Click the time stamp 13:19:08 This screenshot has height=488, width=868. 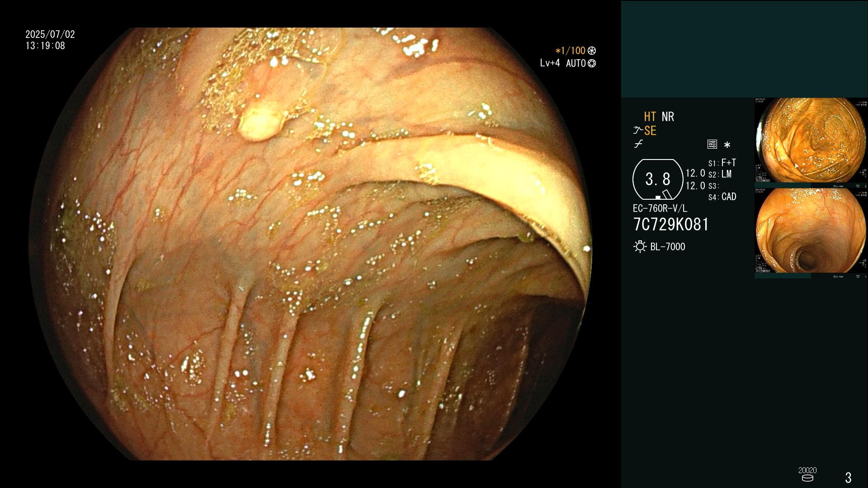pyautogui.click(x=45, y=46)
